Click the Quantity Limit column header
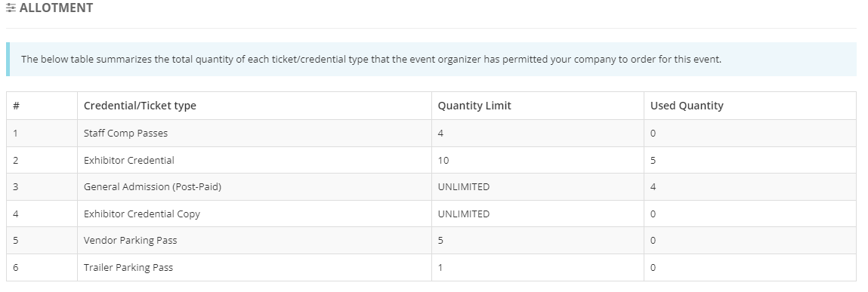 (x=474, y=106)
